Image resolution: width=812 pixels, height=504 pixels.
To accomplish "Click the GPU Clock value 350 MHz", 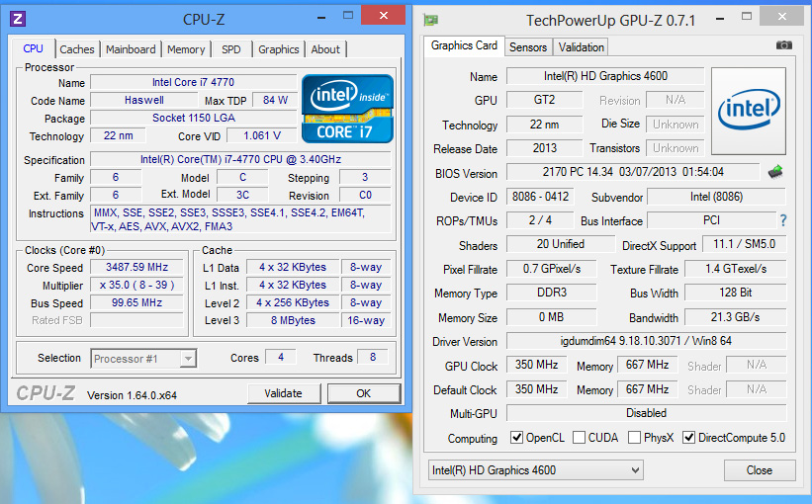I will tap(536, 365).
